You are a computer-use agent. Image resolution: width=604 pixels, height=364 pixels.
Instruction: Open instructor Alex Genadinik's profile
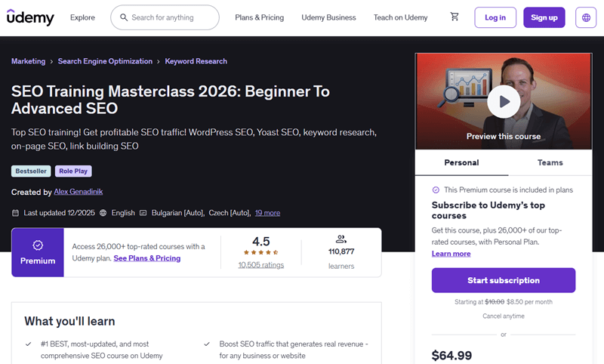(79, 191)
